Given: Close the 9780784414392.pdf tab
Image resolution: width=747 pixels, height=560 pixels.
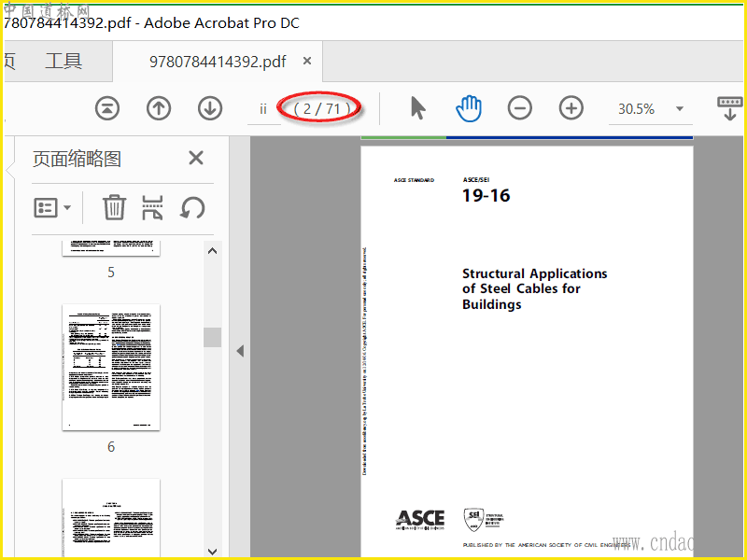Looking at the screenshot, I should click(307, 61).
